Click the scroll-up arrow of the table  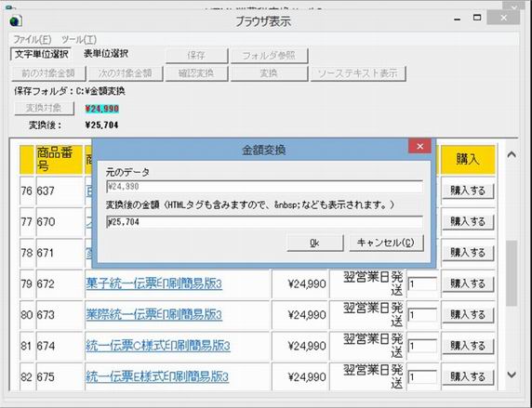click(512, 155)
